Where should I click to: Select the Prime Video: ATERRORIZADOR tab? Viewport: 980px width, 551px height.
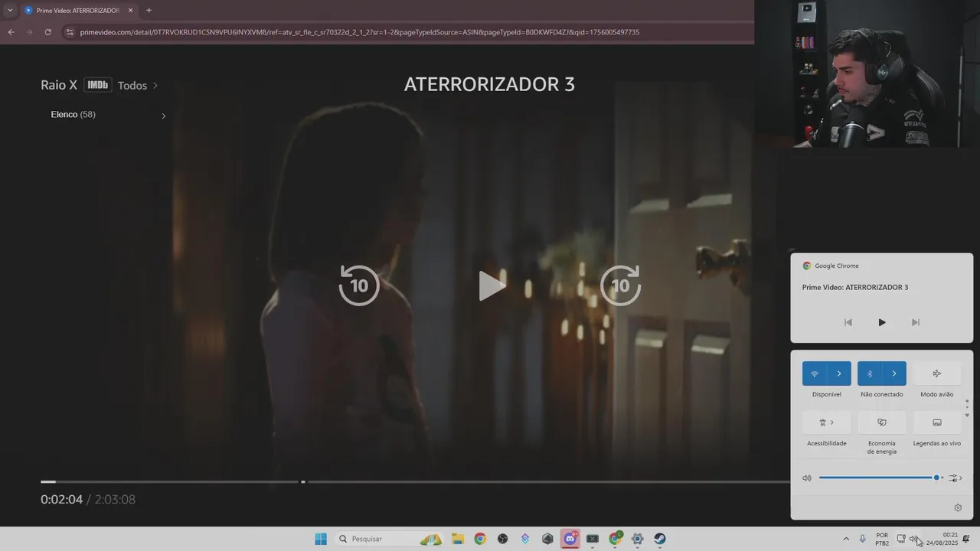click(x=78, y=11)
